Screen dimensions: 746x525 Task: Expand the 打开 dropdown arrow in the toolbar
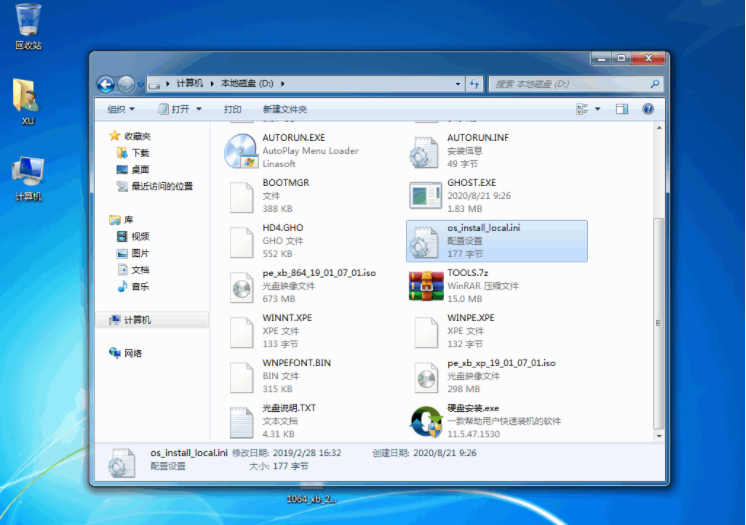(x=198, y=109)
